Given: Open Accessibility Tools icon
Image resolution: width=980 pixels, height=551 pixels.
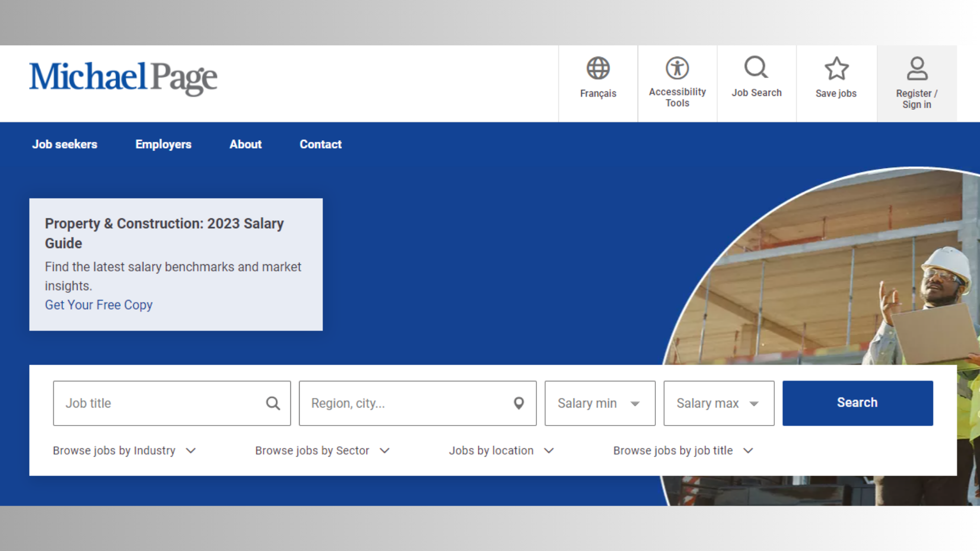Looking at the screenshot, I should [677, 68].
